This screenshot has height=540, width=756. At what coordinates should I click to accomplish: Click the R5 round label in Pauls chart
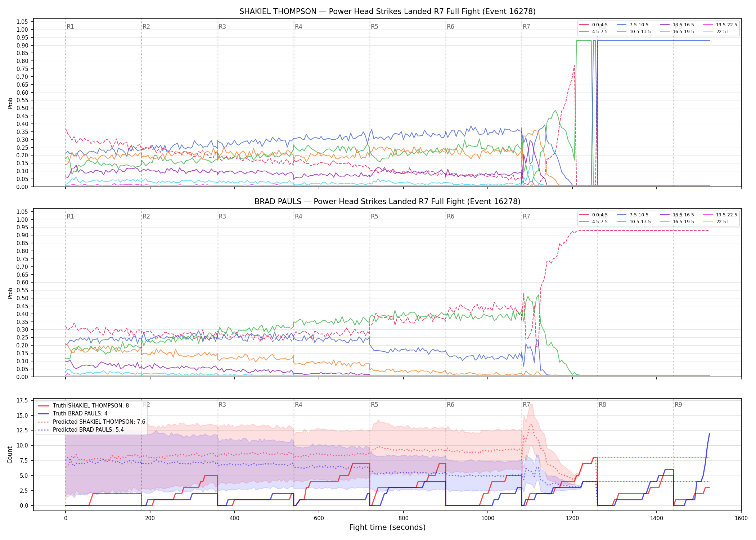pos(374,216)
